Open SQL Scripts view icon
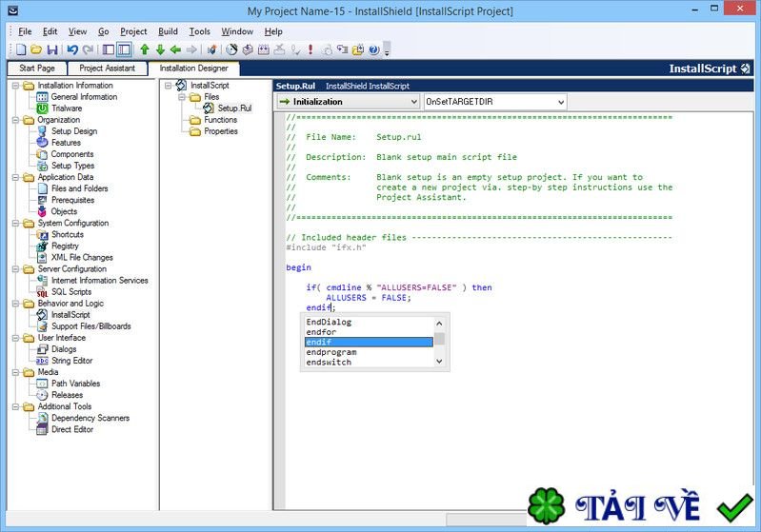The height and width of the screenshot is (532, 761). [x=42, y=292]
